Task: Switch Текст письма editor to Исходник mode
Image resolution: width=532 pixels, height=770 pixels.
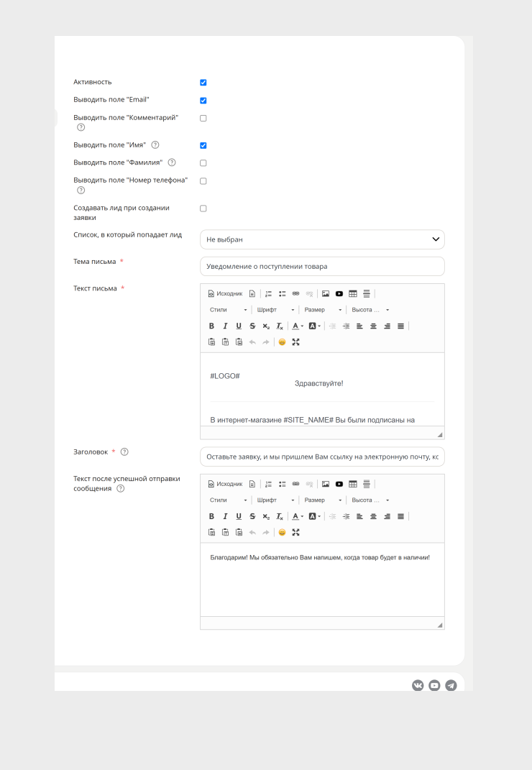Action: (226, 293)
